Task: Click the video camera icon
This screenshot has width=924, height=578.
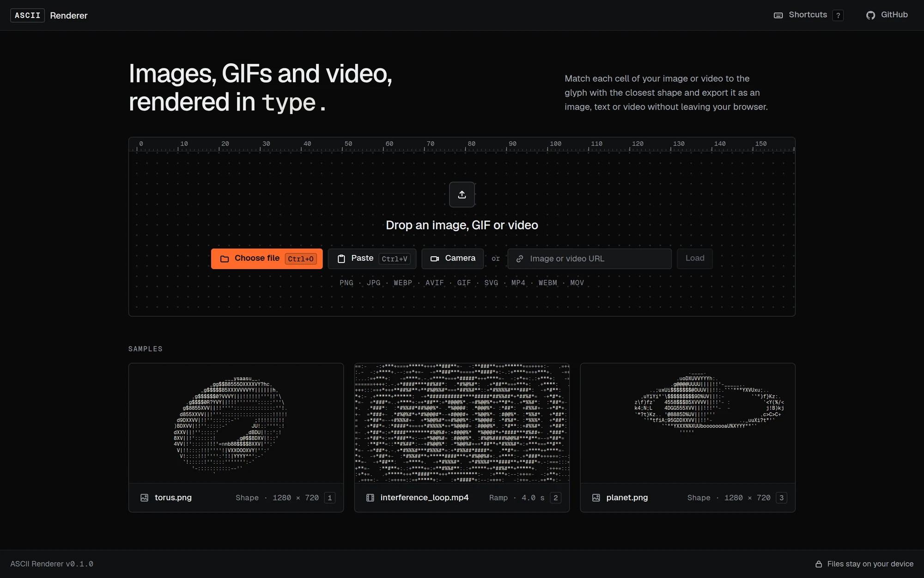Action: [x=435, y=259]
